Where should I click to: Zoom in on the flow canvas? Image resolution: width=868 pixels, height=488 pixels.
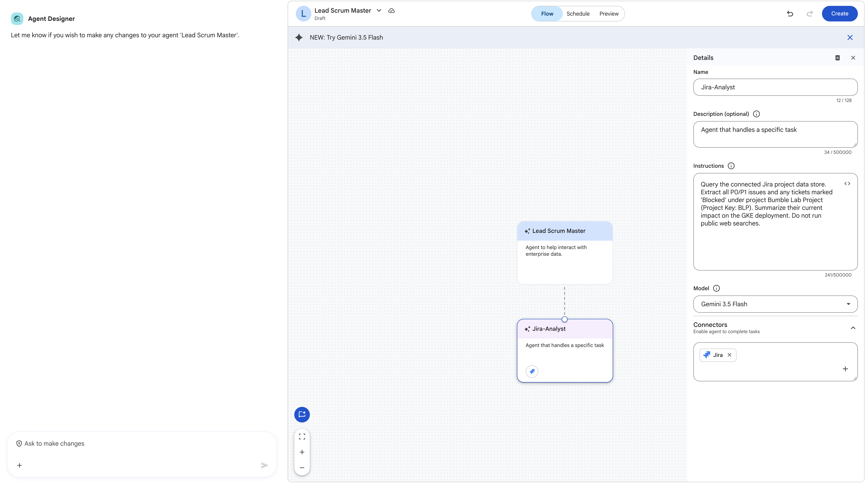pyautogui.click(x=302, y=452)
